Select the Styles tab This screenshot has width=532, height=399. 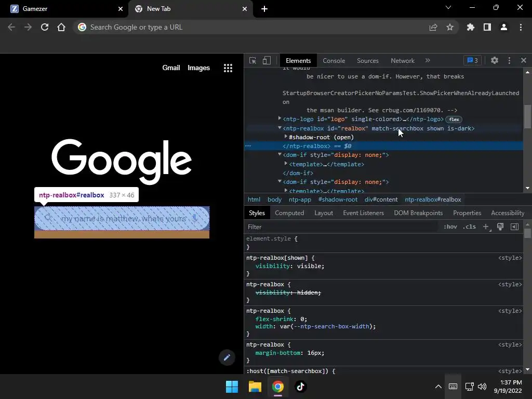[x=257, y=212]
